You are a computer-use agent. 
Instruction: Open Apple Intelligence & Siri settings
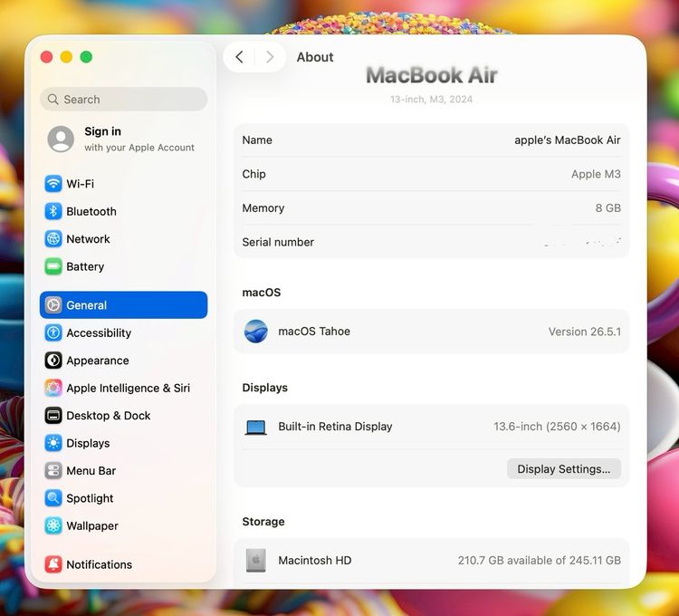point(123,388)
